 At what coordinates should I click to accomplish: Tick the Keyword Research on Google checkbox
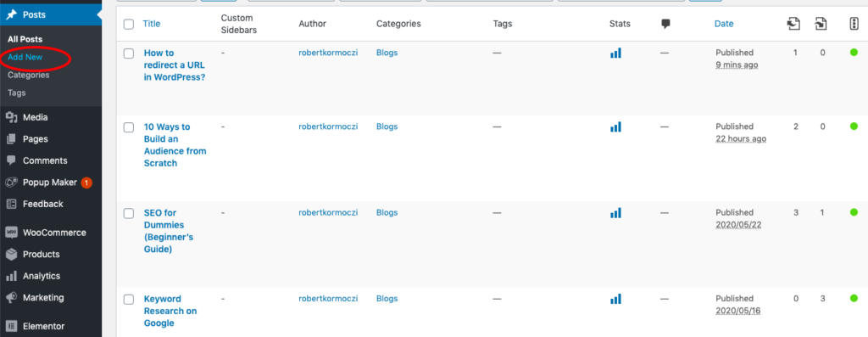[x=129, y=300]
